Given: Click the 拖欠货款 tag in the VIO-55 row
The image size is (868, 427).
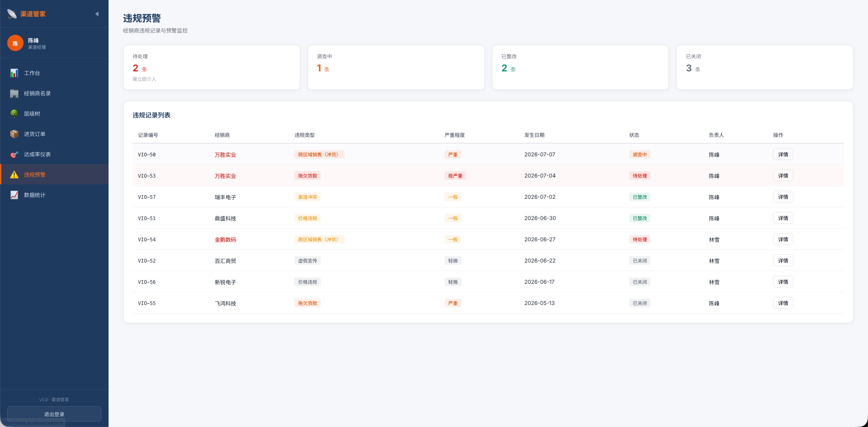Looking at the screenshot, I should (308, 303).
